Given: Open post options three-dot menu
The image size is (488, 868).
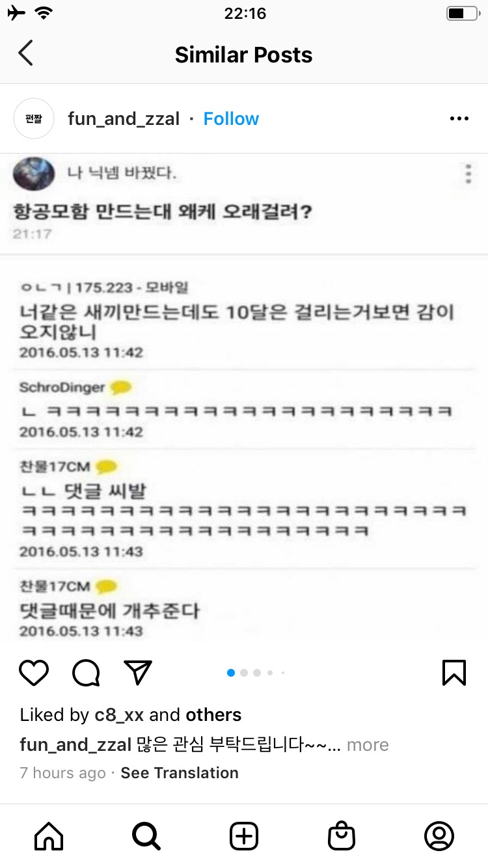Looking at the screenshot, I should (x=459, y=118).
